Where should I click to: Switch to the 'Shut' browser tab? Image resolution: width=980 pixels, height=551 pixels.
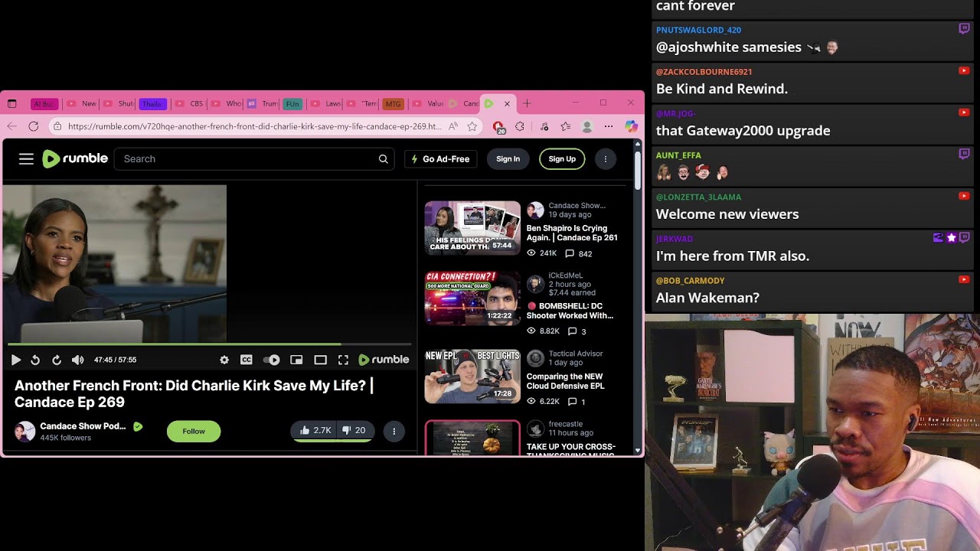pos(119,103)
